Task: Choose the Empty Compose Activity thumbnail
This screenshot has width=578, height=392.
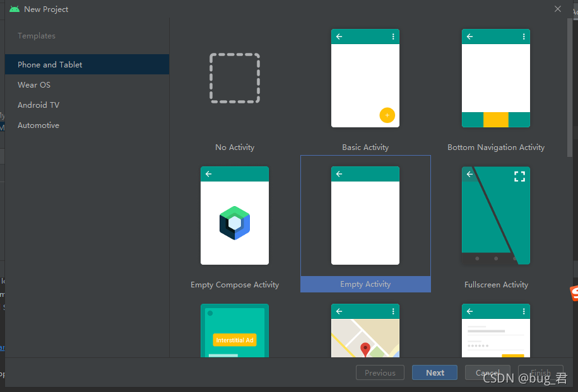Action: click(x=235, y=216)
